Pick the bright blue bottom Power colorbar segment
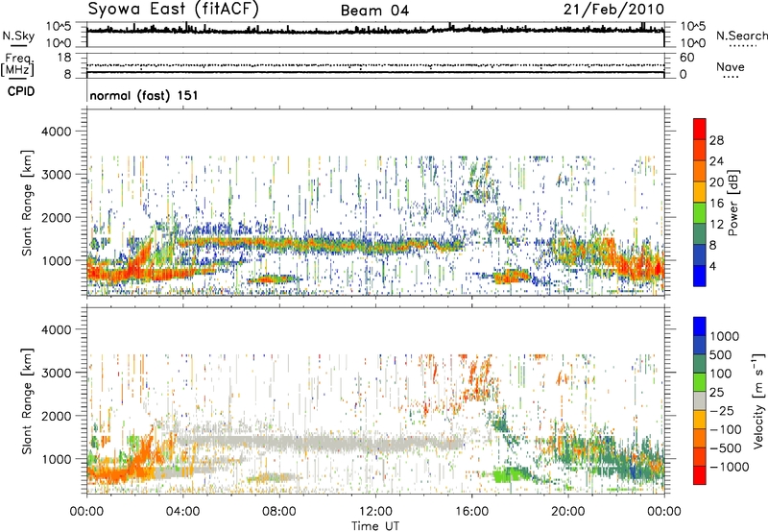Screen dimensions: 768x532 point(700,276)
